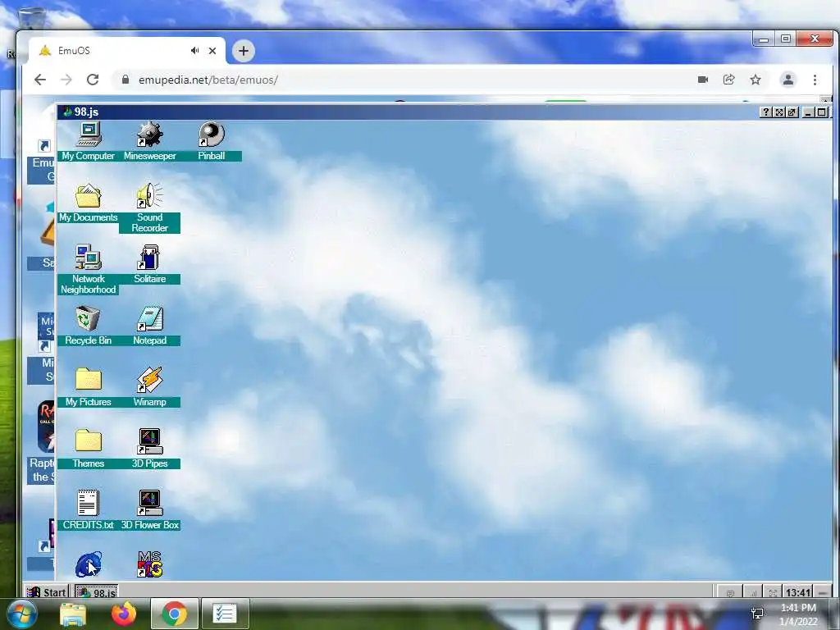Launch Firefox from the Windows taskbar
The image size is (840, 630).
124,614
